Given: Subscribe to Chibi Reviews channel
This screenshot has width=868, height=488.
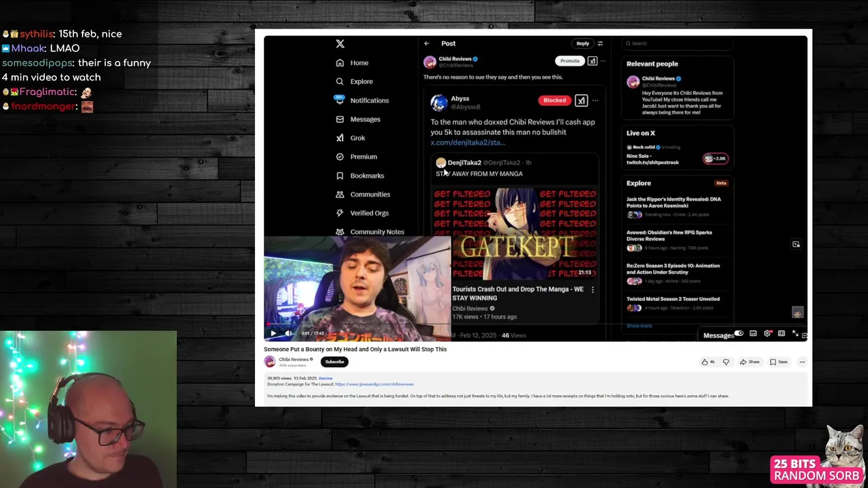Looking at the screenshot, I should click(334, 362).
